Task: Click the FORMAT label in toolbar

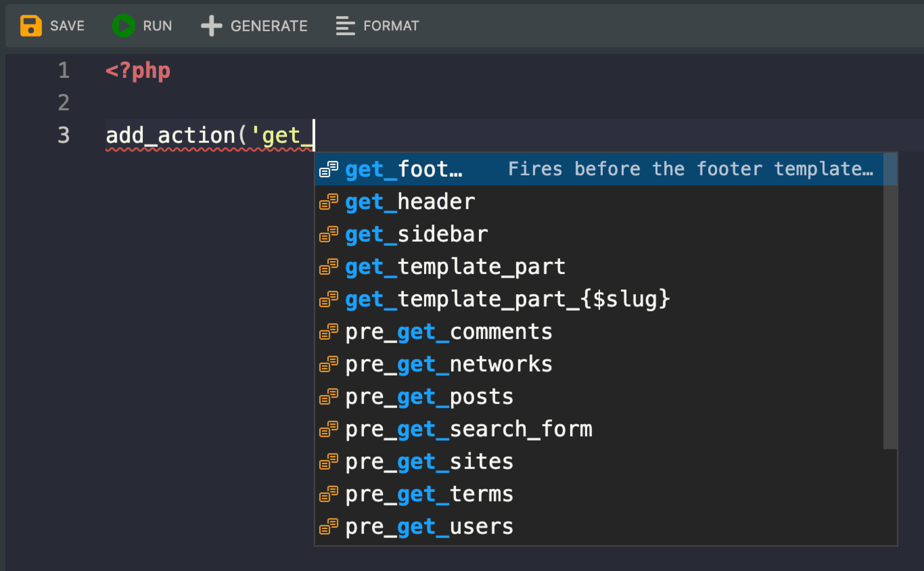Action: click(391, 26)
